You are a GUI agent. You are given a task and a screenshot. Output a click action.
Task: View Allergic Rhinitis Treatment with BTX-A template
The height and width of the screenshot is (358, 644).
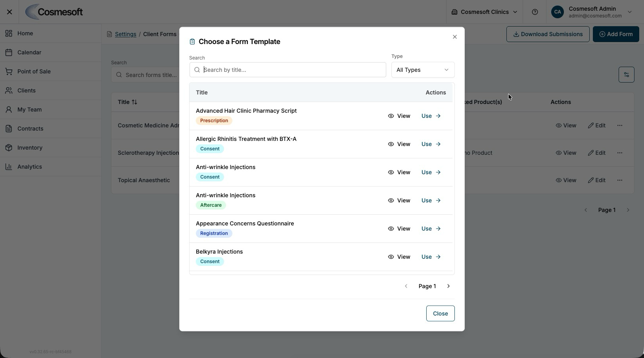coord(399,144)
